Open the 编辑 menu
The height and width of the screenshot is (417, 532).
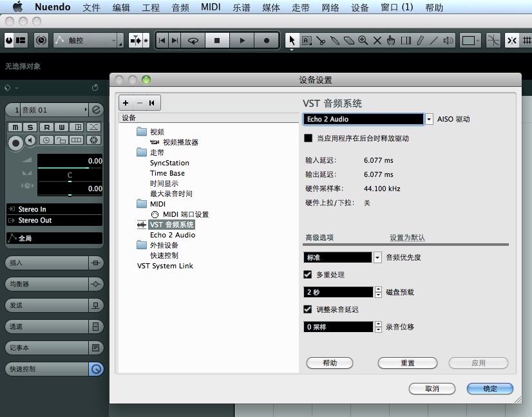tap(121, 7)
